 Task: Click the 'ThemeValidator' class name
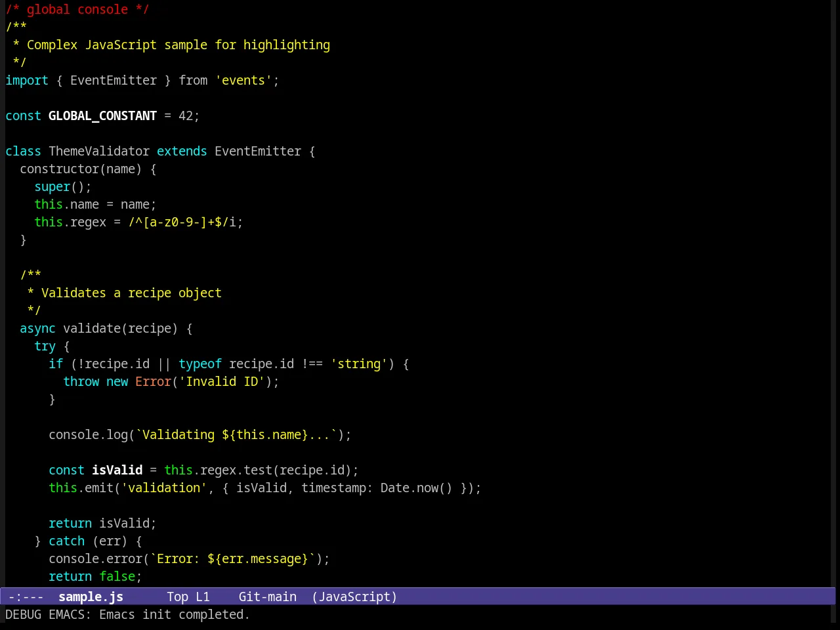99,151
